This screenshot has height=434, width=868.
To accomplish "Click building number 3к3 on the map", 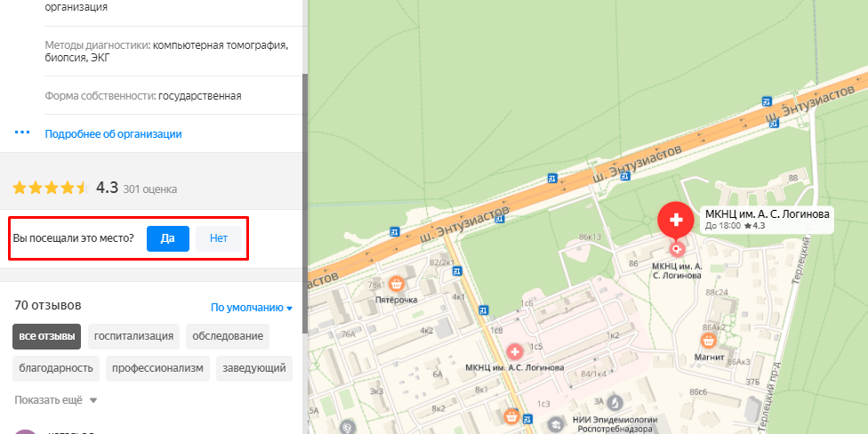I will coord(376,391).
